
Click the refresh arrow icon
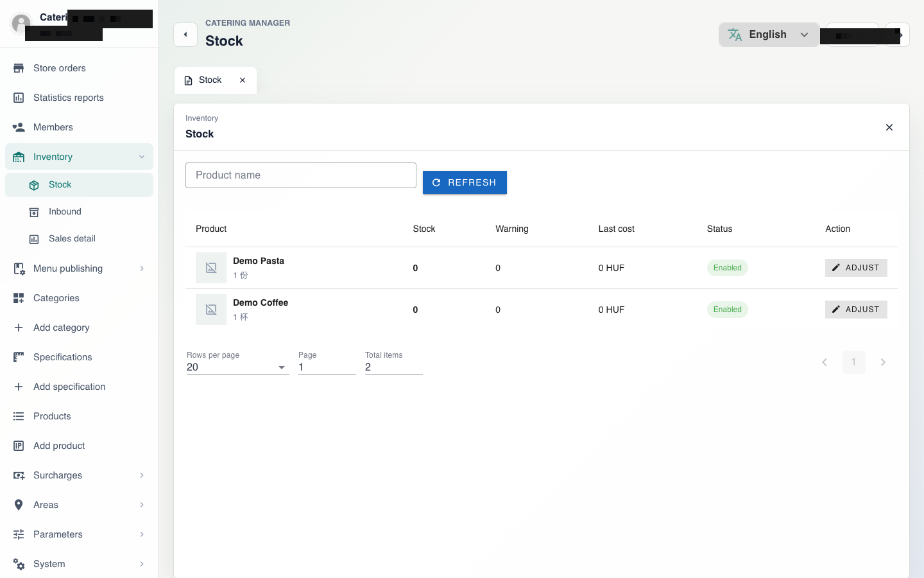(x=436, y=182)
